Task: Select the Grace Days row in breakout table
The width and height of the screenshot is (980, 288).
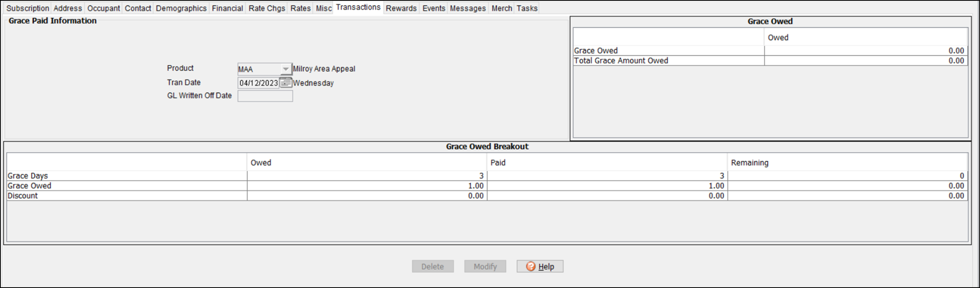Action: point(27,176)
